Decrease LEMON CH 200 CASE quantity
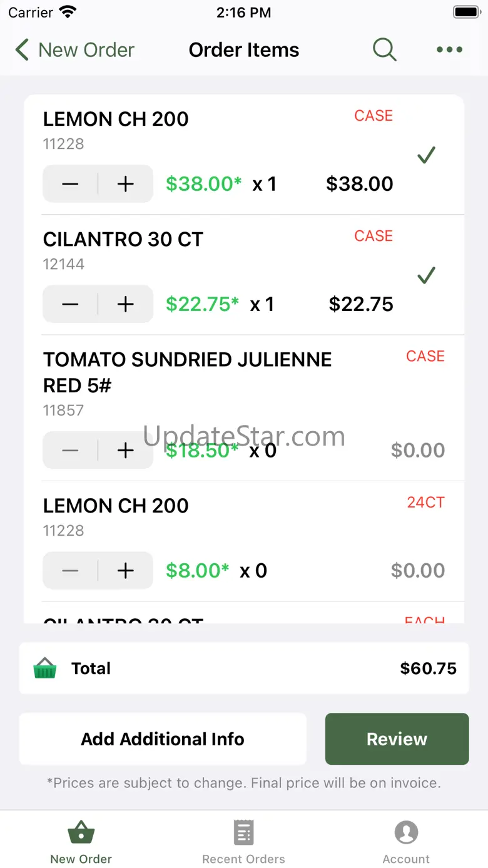Screen dimensions: 488x868 (x=70, y=184)
